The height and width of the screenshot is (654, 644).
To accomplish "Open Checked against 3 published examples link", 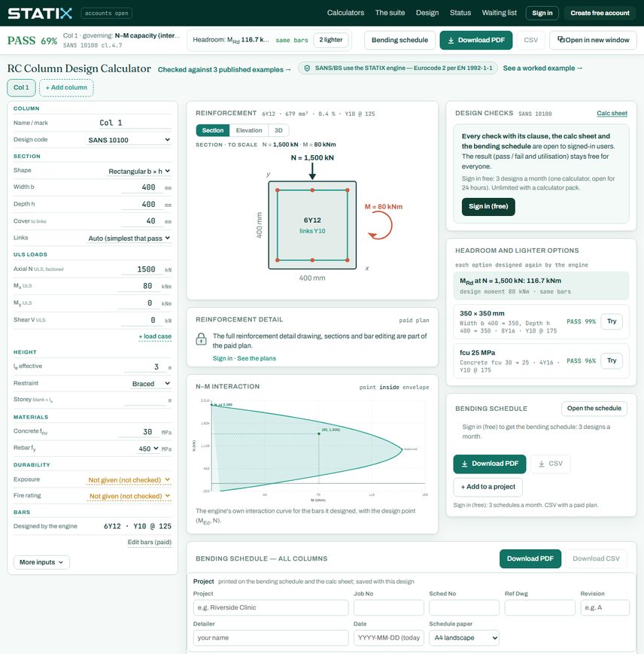I will [x=224, y=70].
